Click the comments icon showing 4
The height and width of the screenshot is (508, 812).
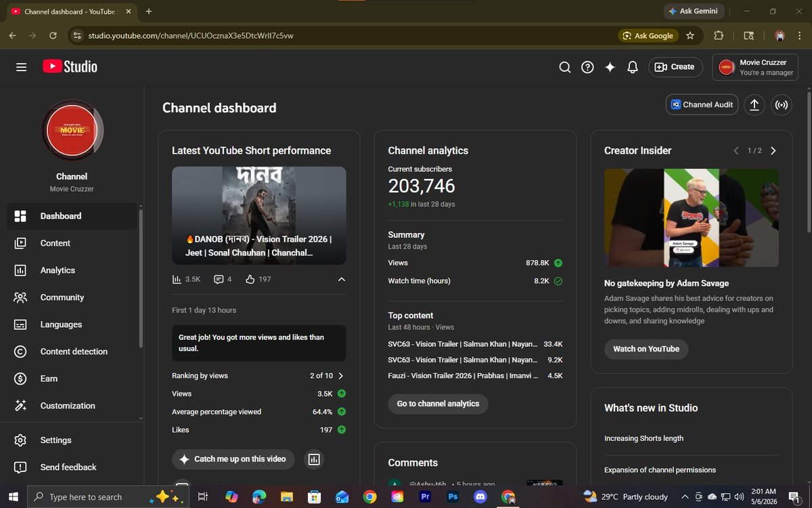(x=219, y=279)
